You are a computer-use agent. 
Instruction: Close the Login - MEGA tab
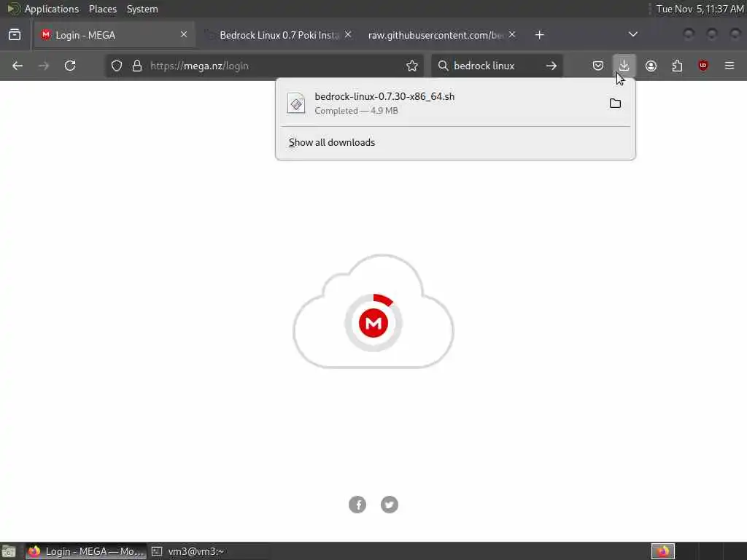pyautogui.click(x=184, y=34)
